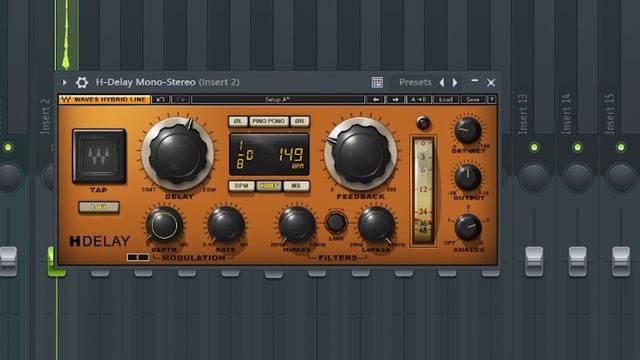The image size is (640, 360).
Task: Click the output level VU meter
Action: [x=423, y=191]
